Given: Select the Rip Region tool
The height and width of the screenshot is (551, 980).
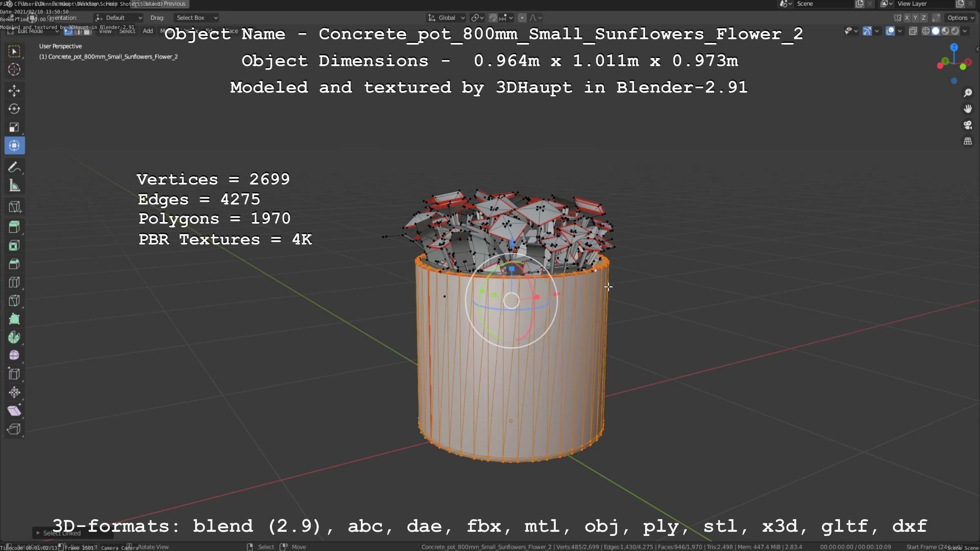Looking at the screenshot, I should [14, 429].
